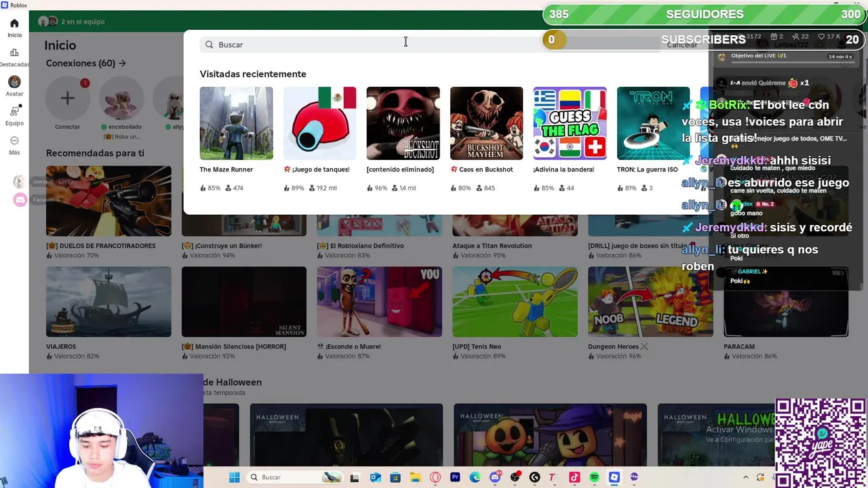Show hidden system tray icons
Viewport: 868px width, 488px height.
[x=745, y=478]
